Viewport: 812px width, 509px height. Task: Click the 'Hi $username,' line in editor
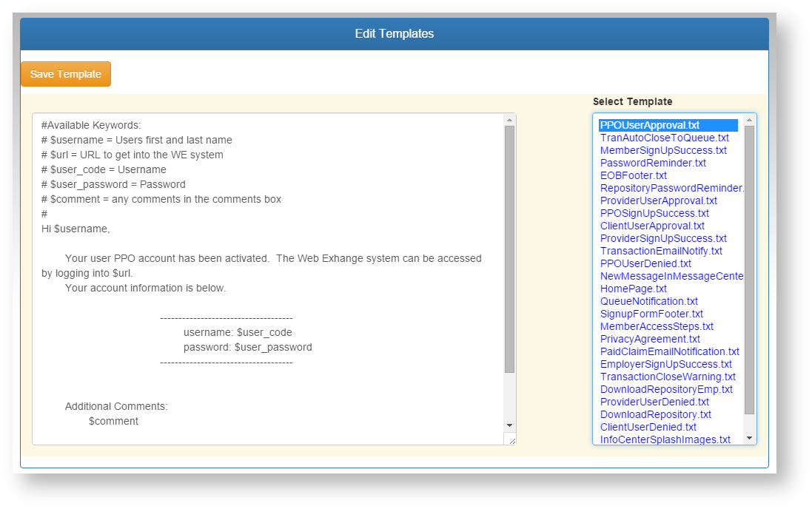click(76, 229)
